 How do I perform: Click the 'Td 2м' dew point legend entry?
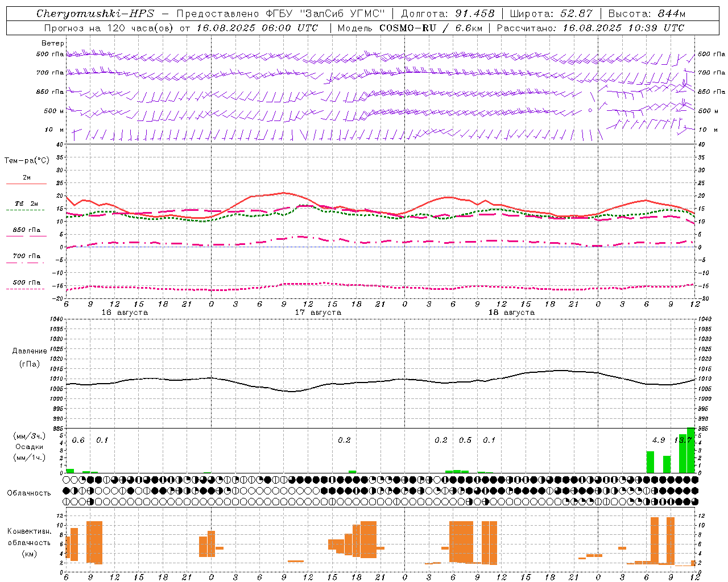pyautogui.click(x=27, y=203)
